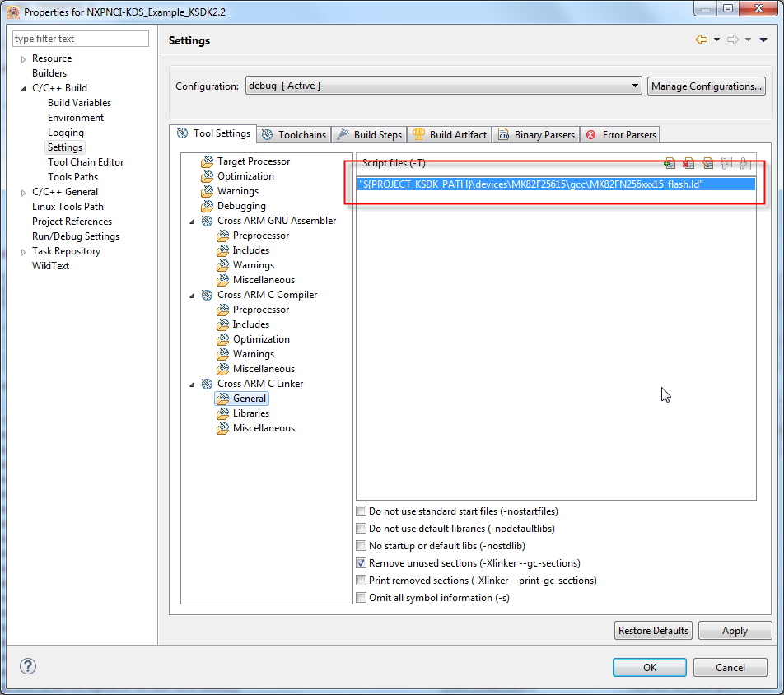
Task: Expand the C/C++ General node
Action: pyautogui.click(x=24, y=193)
